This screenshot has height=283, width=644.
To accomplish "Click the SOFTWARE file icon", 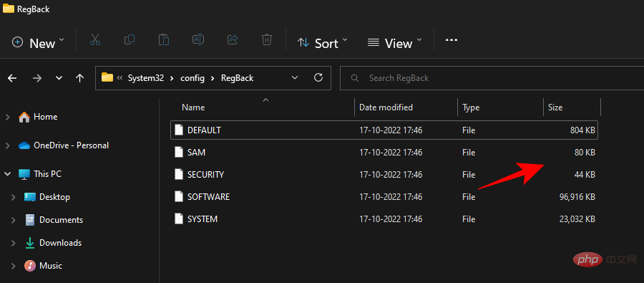I will click(x=178, y=196).
